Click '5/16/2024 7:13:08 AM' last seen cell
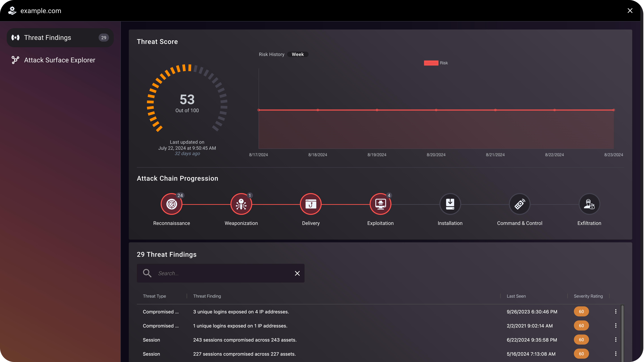The height and width of the screenshot is (362, 644). (531, 354)
